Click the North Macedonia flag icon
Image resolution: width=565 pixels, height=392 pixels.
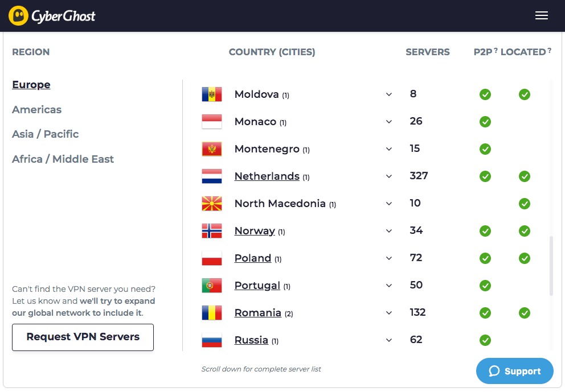click(x=212, y=203)
